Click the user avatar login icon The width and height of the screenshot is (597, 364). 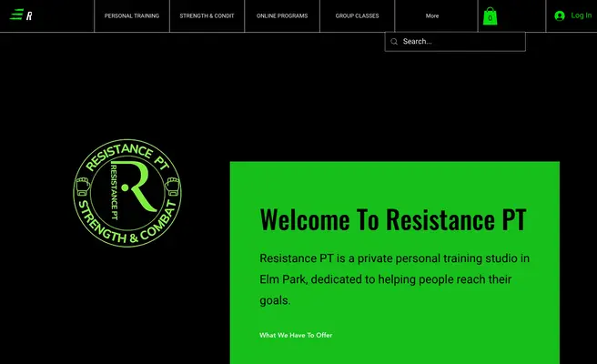(x=560, y=15)
